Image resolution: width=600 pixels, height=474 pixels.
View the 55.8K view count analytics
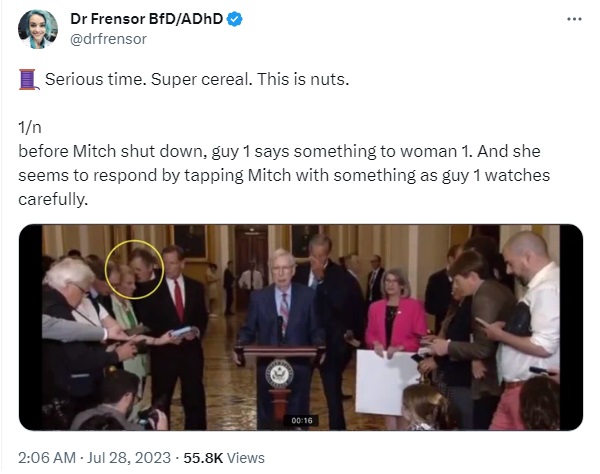(203, 458)
